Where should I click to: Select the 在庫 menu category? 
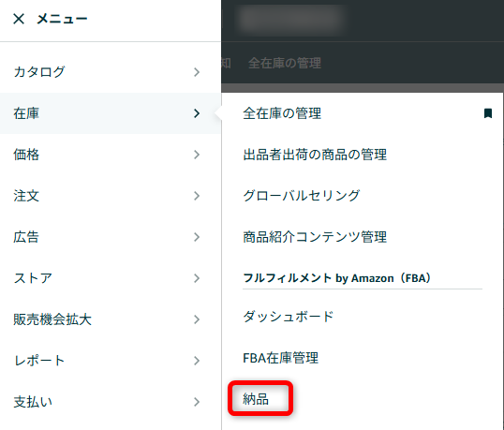111,113
